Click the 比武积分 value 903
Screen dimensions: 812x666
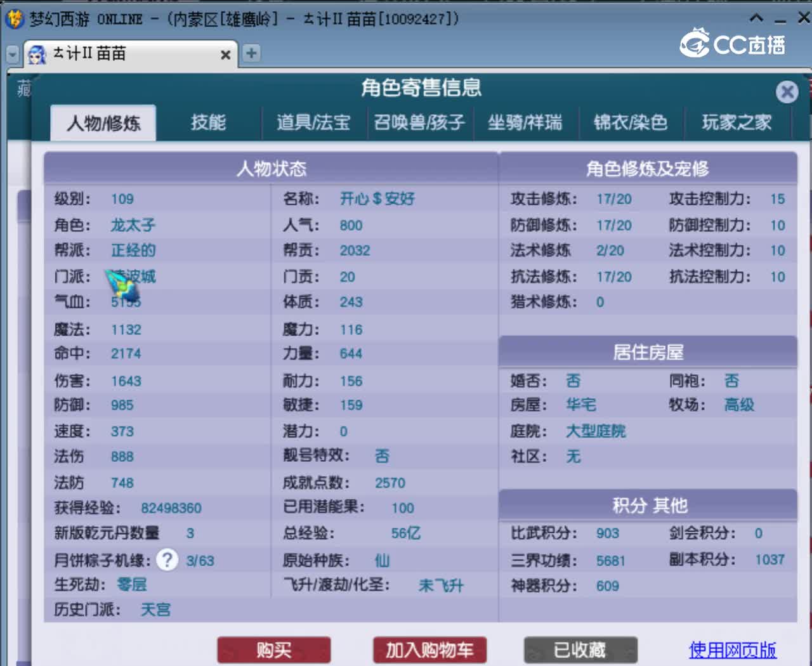pos(607,533)
